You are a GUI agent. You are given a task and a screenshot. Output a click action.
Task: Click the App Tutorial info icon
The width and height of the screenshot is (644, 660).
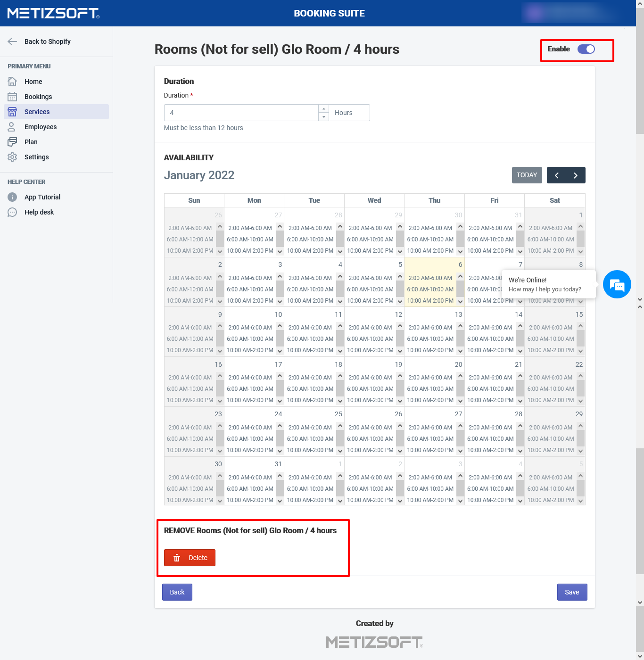(x=12, y=197)
